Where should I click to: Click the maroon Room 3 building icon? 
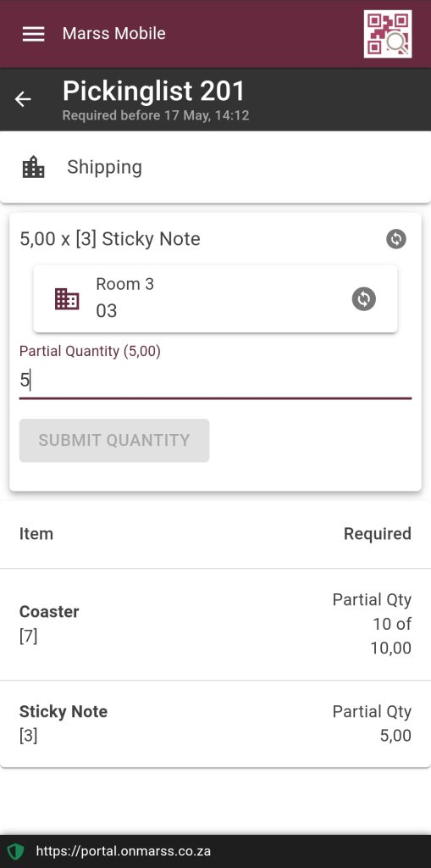[67, 299]
